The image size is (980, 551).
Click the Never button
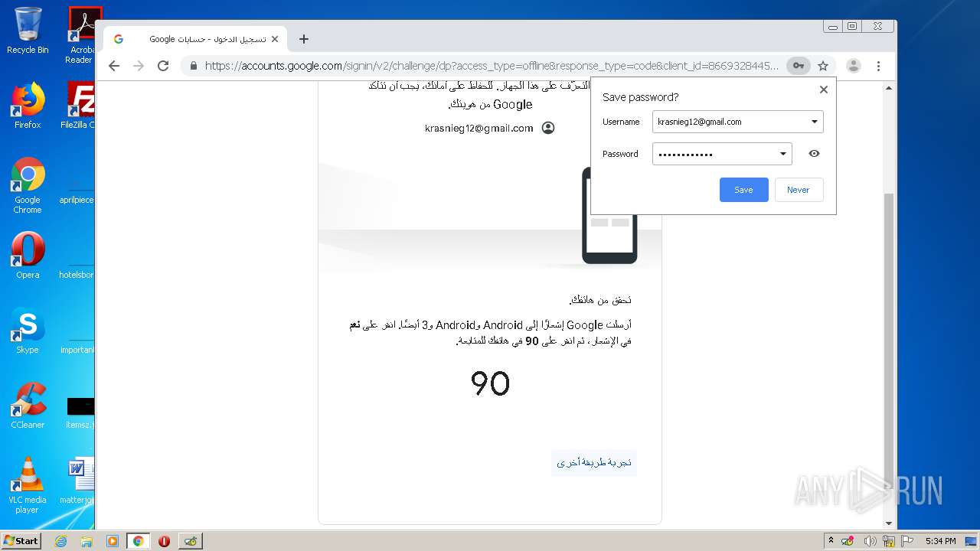point(799,190)
